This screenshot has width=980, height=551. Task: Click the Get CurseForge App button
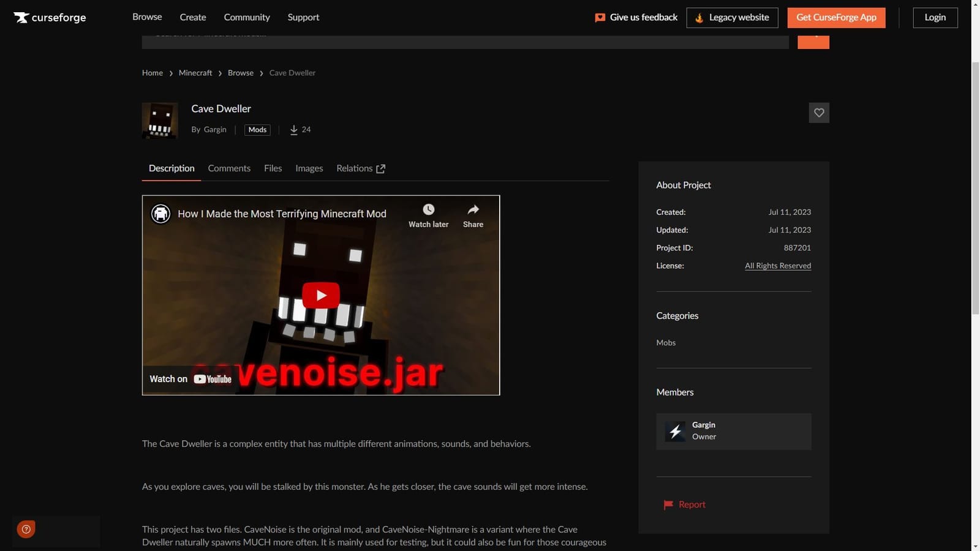[x=836, y=18]
